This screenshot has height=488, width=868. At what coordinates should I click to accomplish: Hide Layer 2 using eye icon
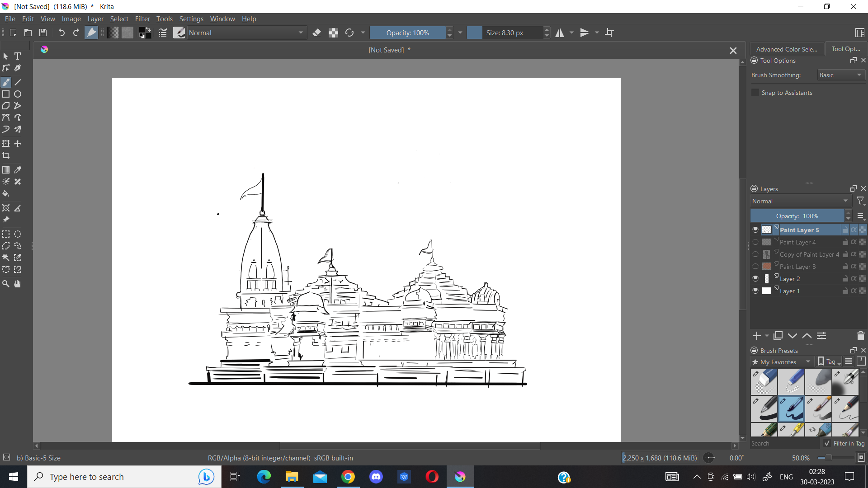click(755, 278)
